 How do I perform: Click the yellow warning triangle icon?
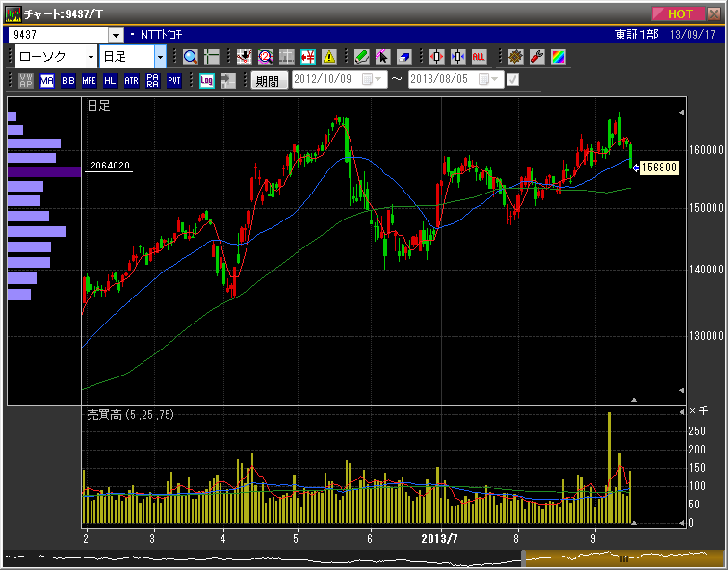tap(329, 57)
